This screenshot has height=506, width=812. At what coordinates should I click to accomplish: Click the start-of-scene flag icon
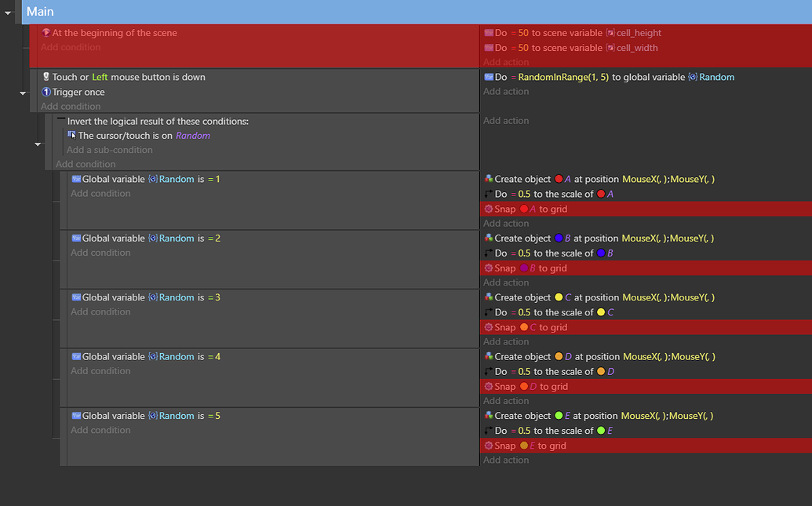click(x=46, y=33)
